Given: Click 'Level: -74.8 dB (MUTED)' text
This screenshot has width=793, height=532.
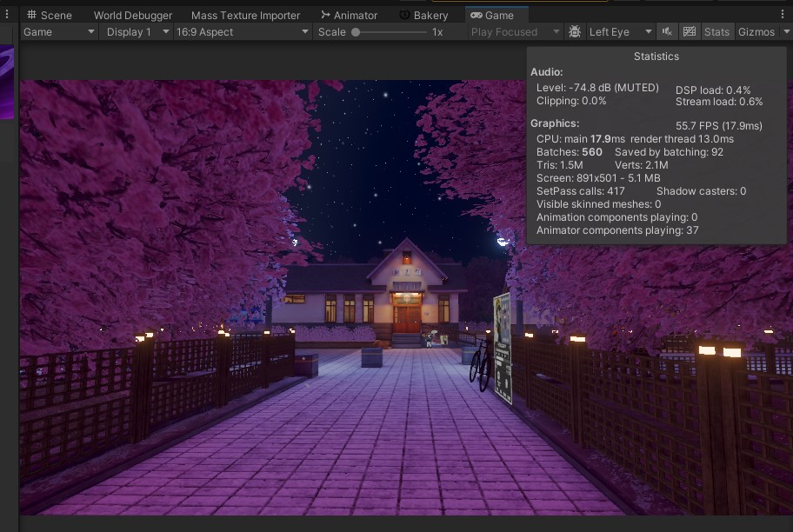Looking at the screenshot, I should tap(597, 88).
